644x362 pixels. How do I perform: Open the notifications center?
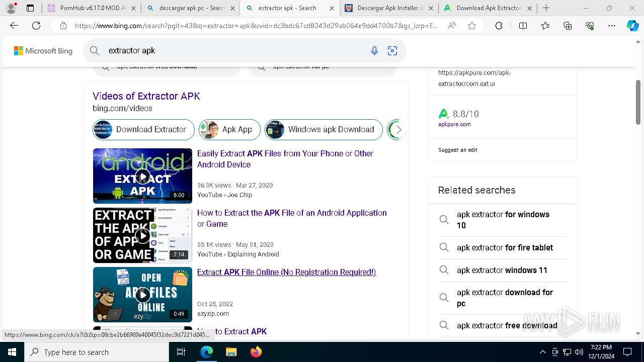[627, 352]
